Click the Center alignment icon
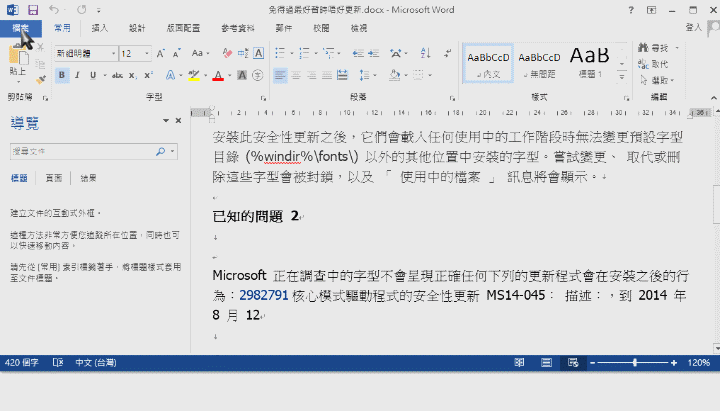The image size is (720, 411). (296, 75)
